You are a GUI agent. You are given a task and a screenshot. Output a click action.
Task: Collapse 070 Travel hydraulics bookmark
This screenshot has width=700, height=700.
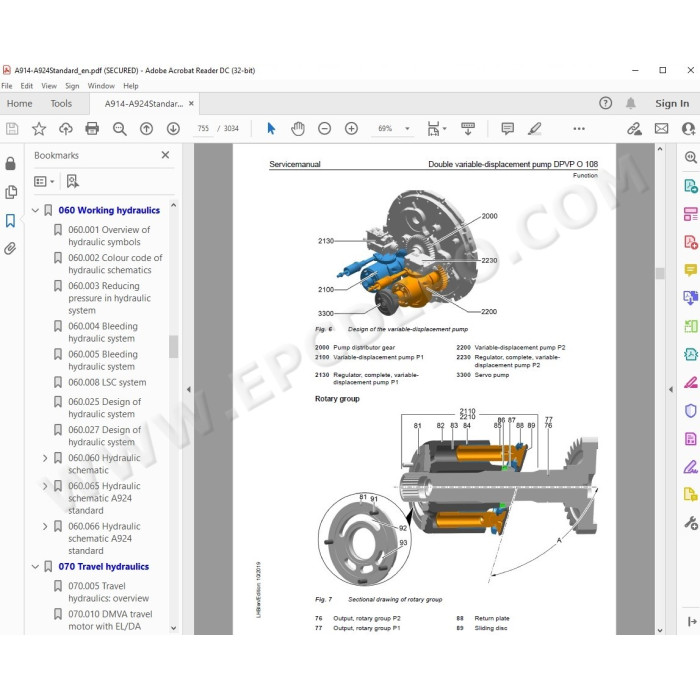35,567
